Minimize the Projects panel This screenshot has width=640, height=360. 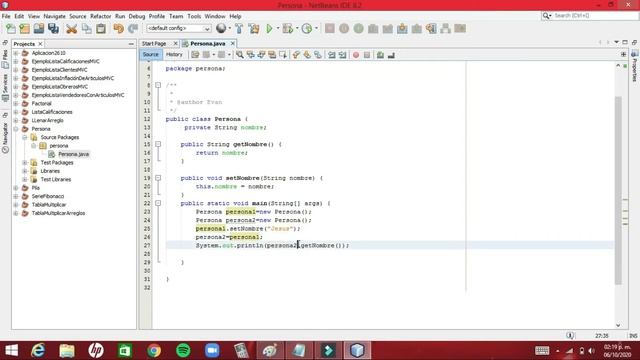coord(131,44)
